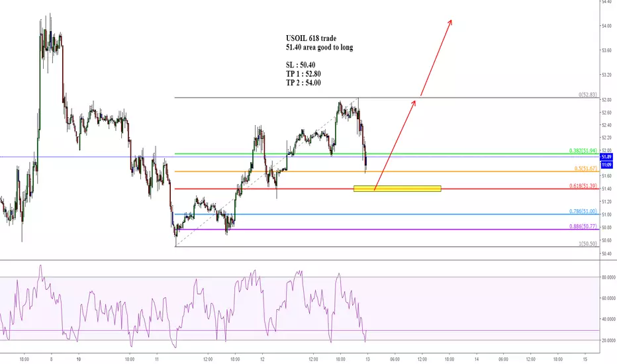Click the 80.0000 RSI scale label
Image resolution: width=617 pixels, height=364 pixels.
click(608, 277)
